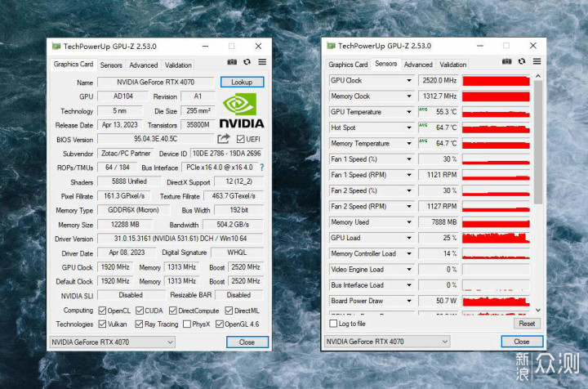The image size is (588, 389).
Task: Toggle the DirectCompute checkbox
Action: pos(173,311)
